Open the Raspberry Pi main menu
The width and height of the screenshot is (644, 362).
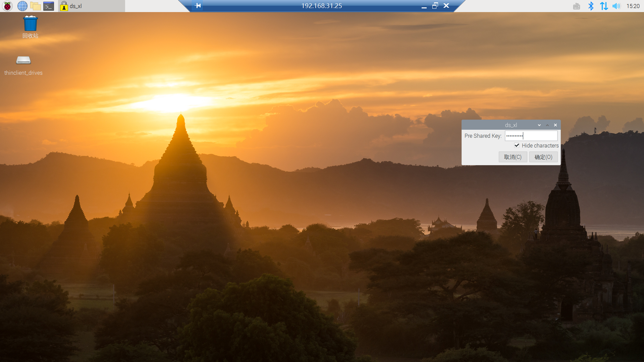[x=7, y=6]
